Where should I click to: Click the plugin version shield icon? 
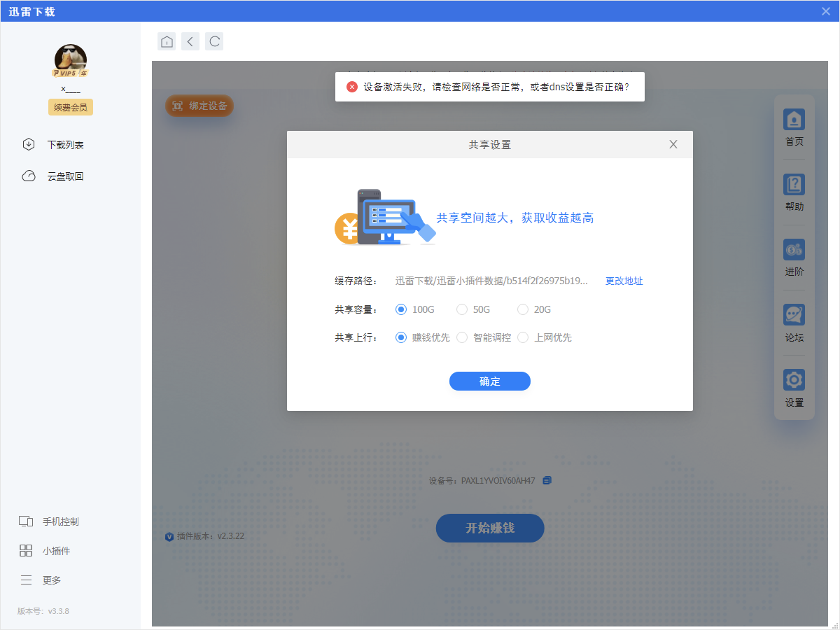(169, 536)
